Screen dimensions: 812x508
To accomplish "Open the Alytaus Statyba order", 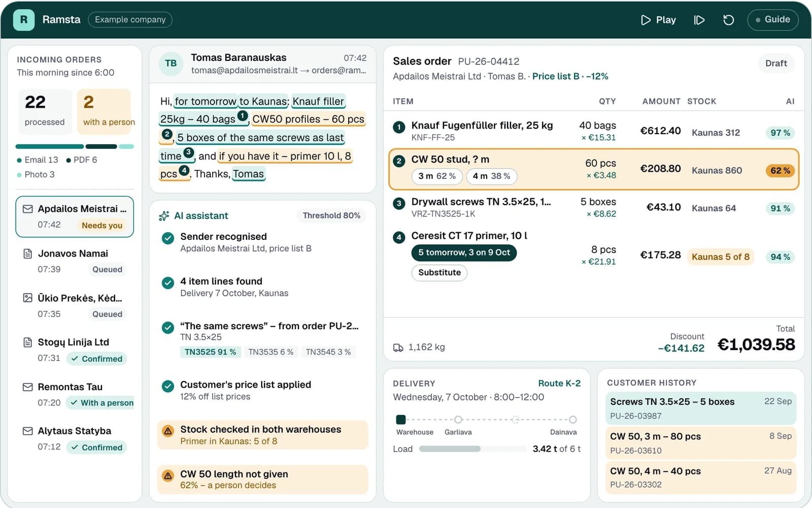I will pyautogui.click(x=75, y=439).
